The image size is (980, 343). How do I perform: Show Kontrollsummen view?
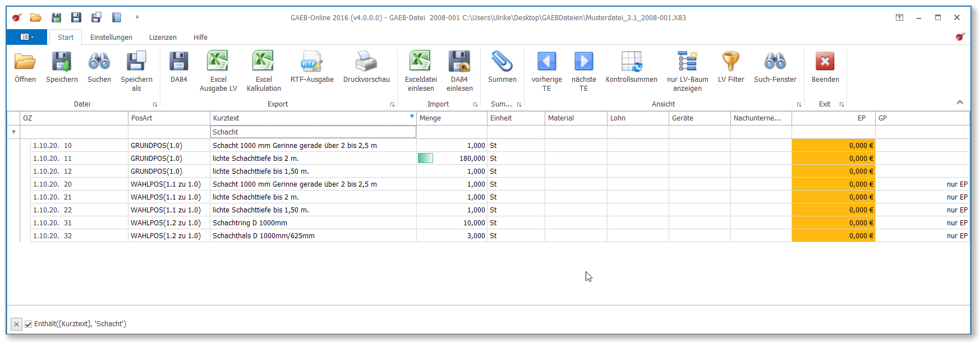631,62
